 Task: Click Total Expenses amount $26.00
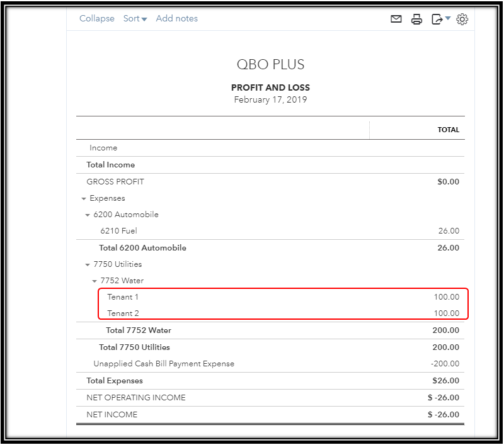[x=446, y=381]
